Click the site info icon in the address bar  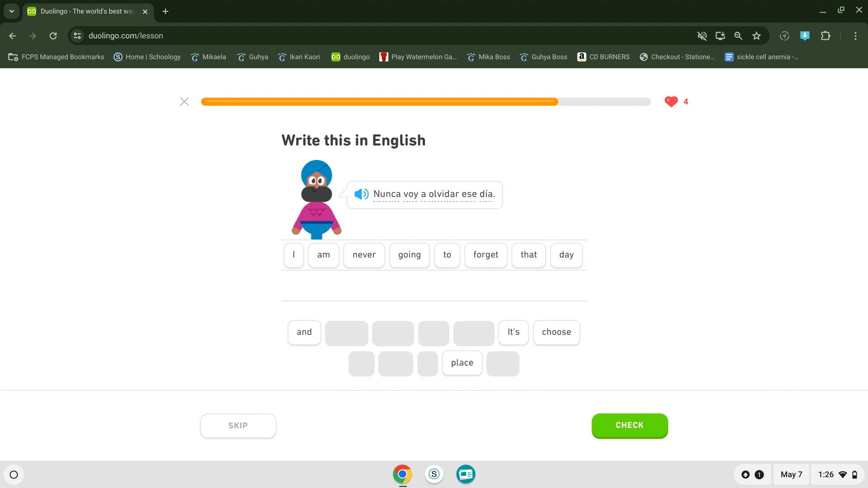77,36
